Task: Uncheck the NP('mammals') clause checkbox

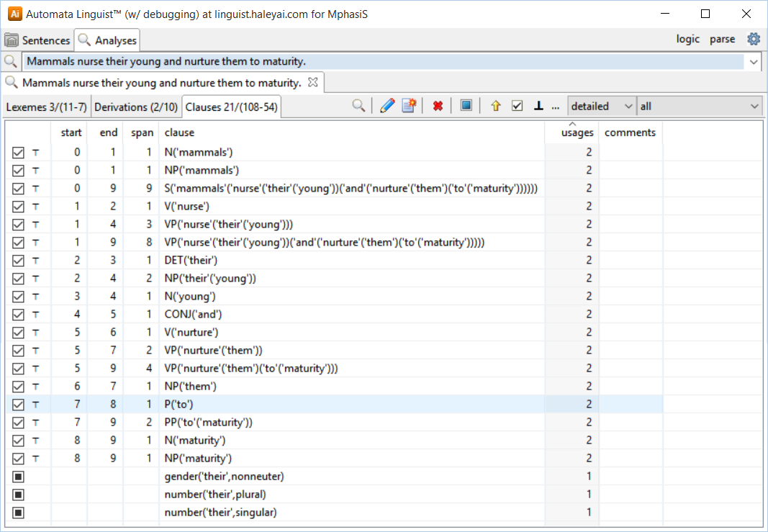Action: (x=18, y=171)
